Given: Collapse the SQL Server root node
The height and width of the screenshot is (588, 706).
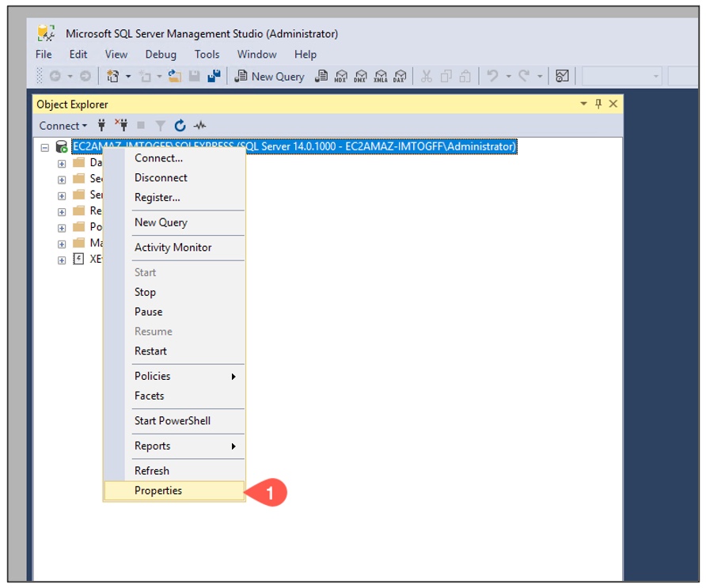Looking at the screenshot, I should [45, 147].
